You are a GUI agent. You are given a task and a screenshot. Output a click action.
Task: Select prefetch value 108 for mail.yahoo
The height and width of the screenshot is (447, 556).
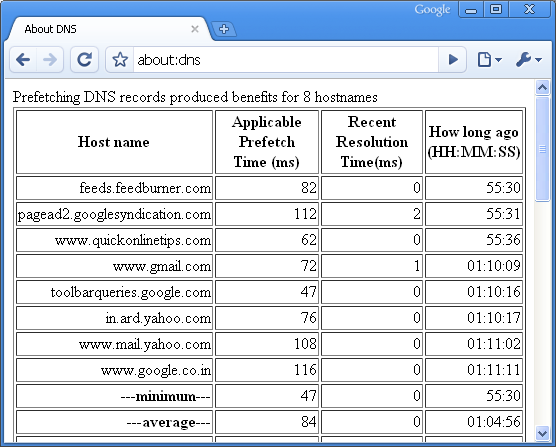267,344
